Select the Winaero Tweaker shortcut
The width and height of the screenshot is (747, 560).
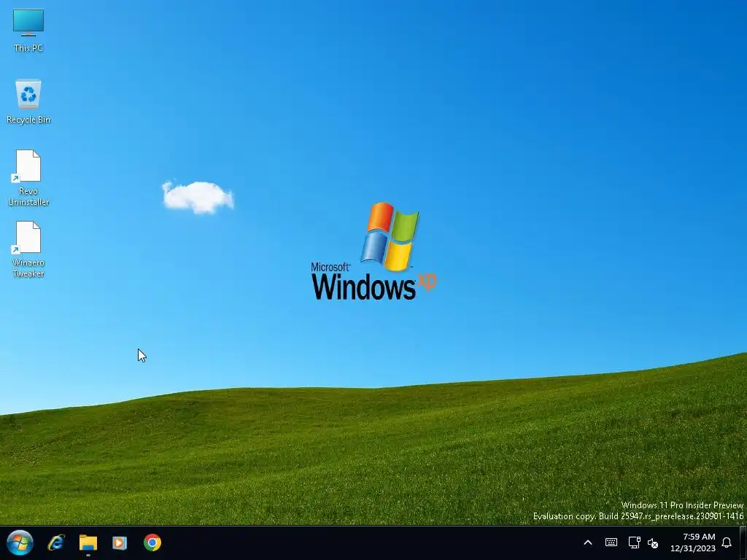click(x=28, y=249)
